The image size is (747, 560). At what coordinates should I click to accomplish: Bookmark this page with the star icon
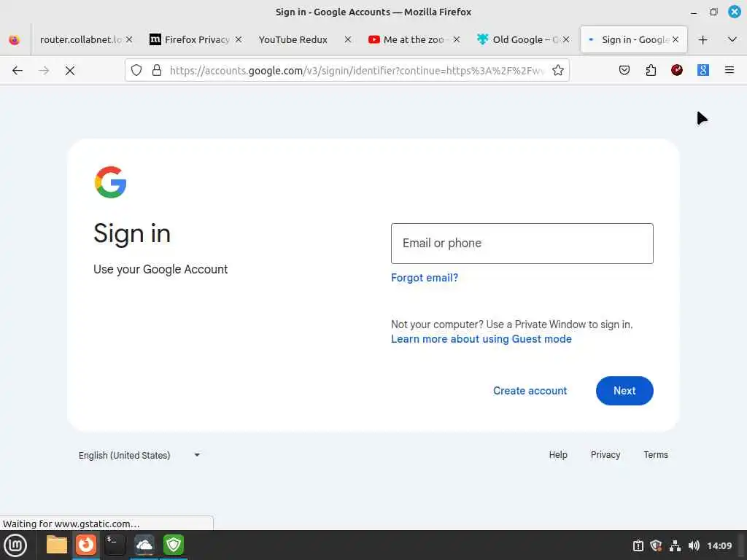click(x=558, y=71)
